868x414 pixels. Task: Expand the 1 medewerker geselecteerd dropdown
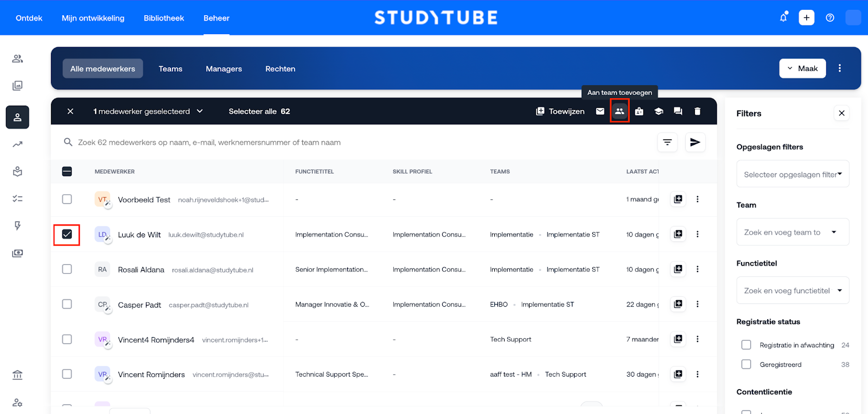point(148,111)
